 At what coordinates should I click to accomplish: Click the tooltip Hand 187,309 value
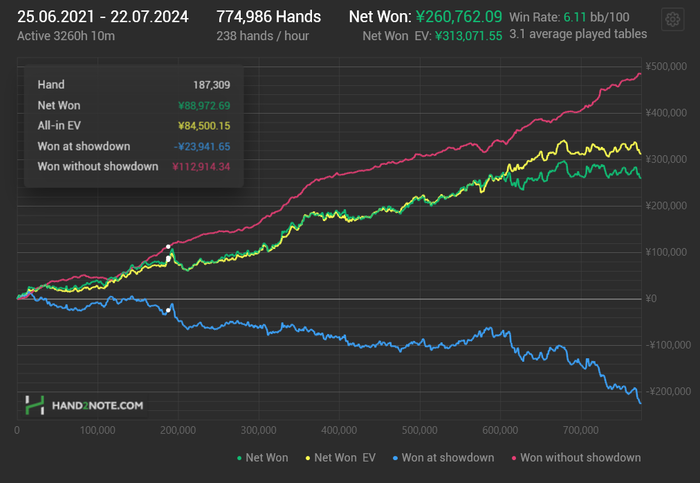212,85
